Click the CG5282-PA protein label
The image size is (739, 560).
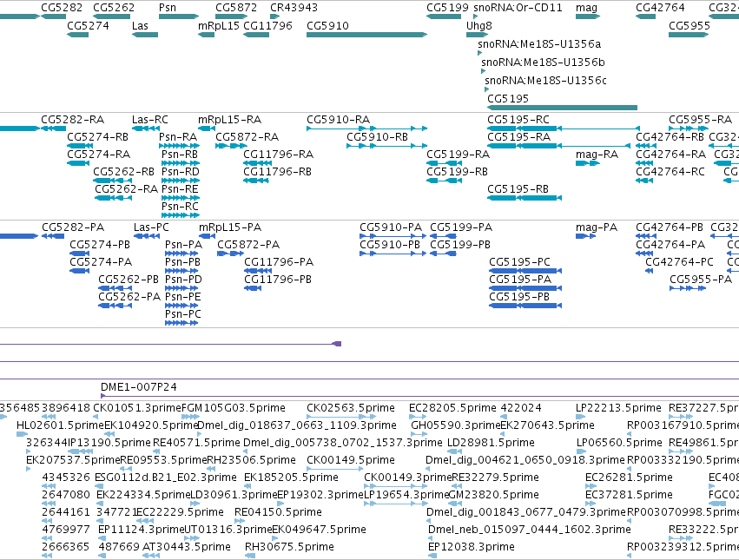click(73, 227)
